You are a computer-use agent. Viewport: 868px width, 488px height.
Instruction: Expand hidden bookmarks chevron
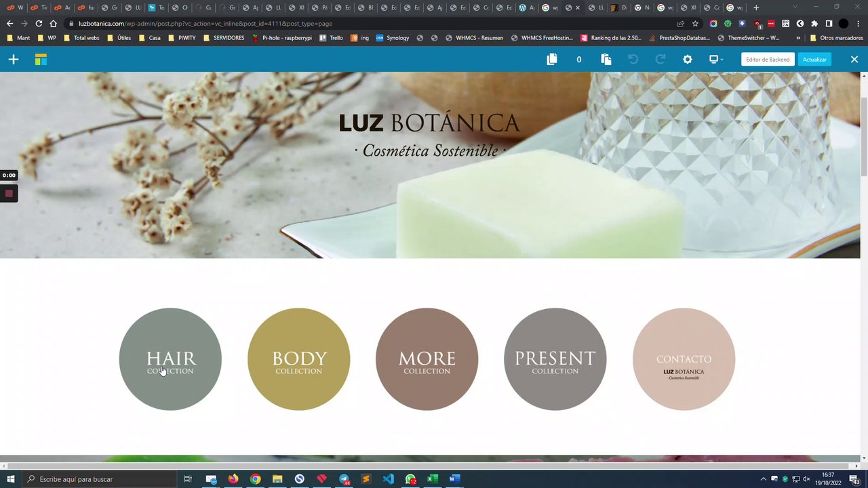(x=797, y=38)
